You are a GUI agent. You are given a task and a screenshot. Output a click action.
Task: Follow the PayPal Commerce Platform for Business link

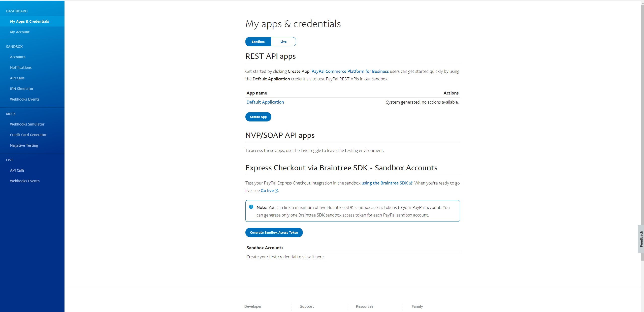pyautogui.click(x=350, y=71)
